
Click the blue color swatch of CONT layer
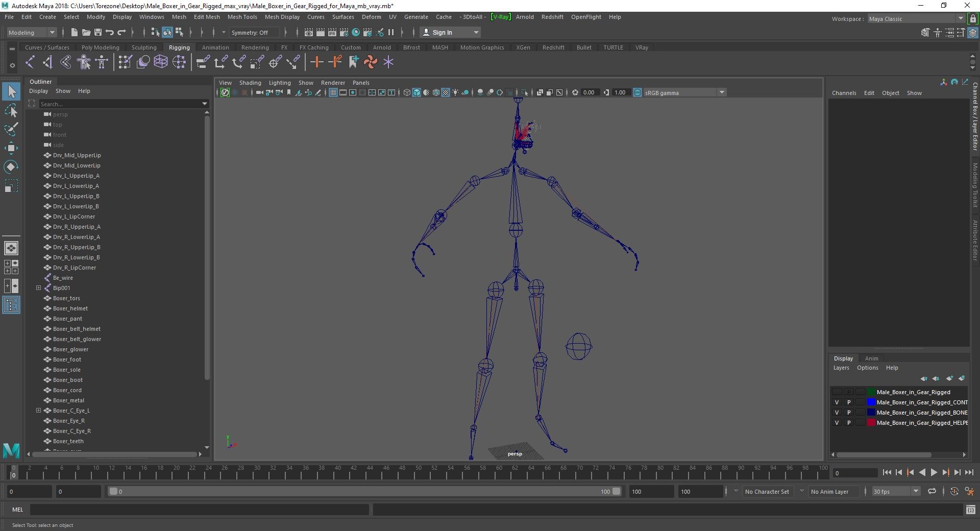871,402
